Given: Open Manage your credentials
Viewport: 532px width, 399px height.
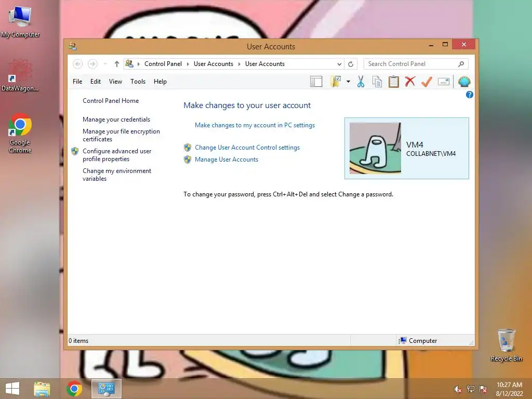Looking at the screenshot, I should pos(116,119).
